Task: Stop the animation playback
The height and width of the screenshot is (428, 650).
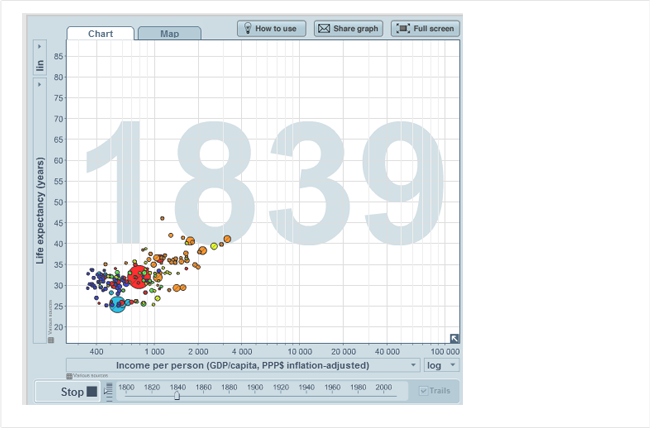Action: pos(79,392)
